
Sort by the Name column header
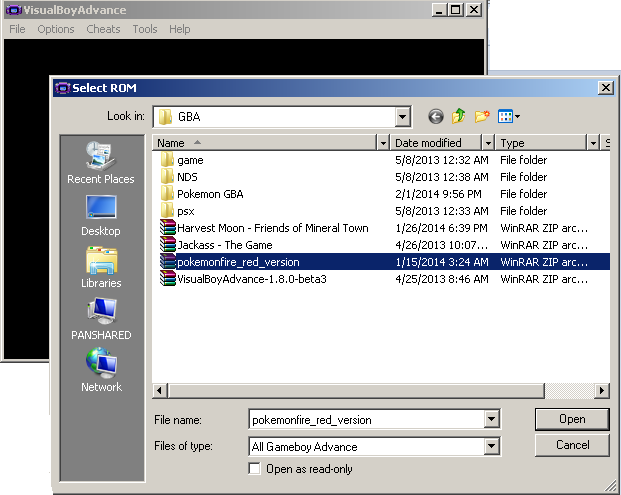pyautogui.click(x=265, y=143)
